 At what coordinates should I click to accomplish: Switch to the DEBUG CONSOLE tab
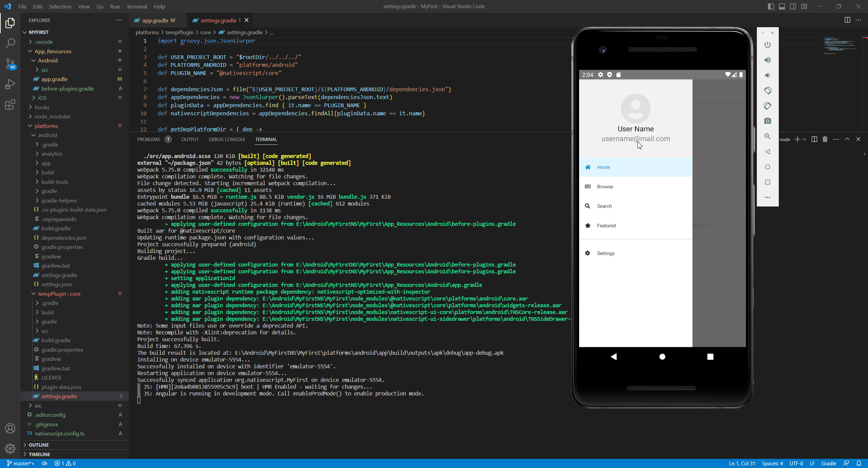tap(227, 139)
